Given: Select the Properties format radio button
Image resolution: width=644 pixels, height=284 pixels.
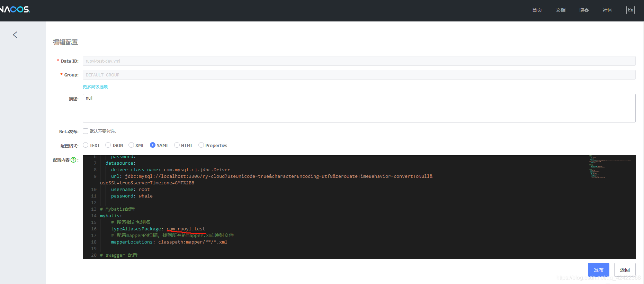Looking at the screenshot, I should click(x=201, y=145).
